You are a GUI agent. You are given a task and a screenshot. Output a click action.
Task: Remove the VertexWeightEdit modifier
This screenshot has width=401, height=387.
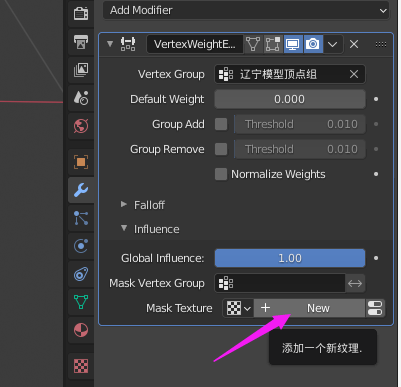click(354, 44)
